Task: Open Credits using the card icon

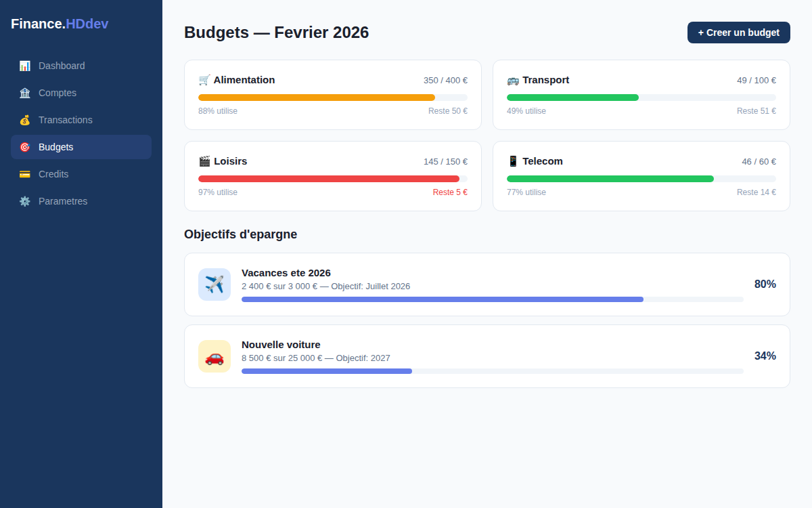Action: pyautogui.click(x=26, y=174)
